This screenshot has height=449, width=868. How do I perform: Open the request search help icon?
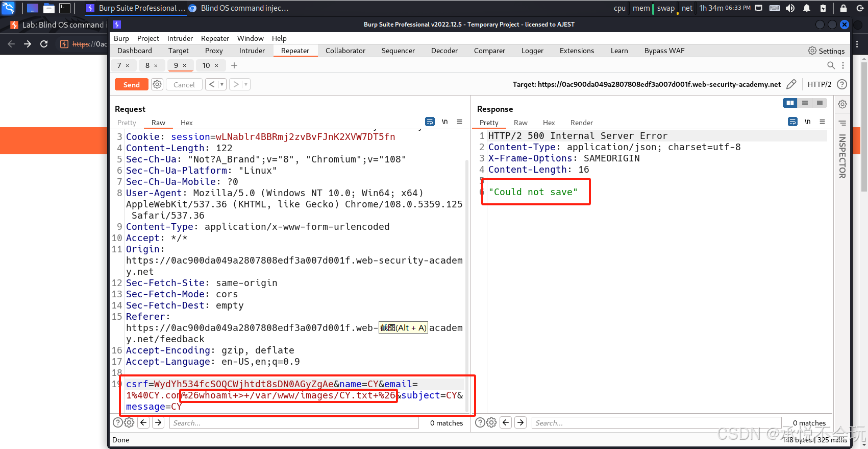click(117, 422)
